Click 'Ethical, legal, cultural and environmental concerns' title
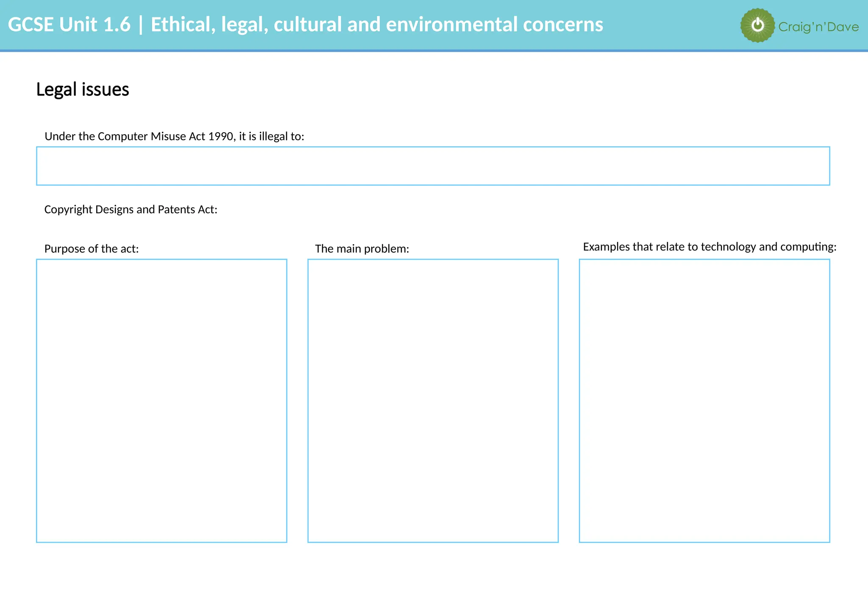This screenshot has width=868, height=601. (x=377, y=25)
